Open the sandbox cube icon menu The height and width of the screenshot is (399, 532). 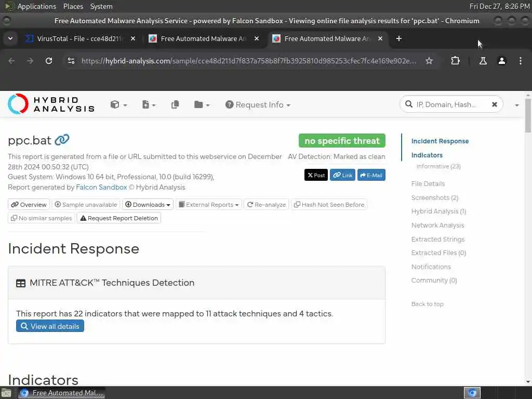point(118,104)
